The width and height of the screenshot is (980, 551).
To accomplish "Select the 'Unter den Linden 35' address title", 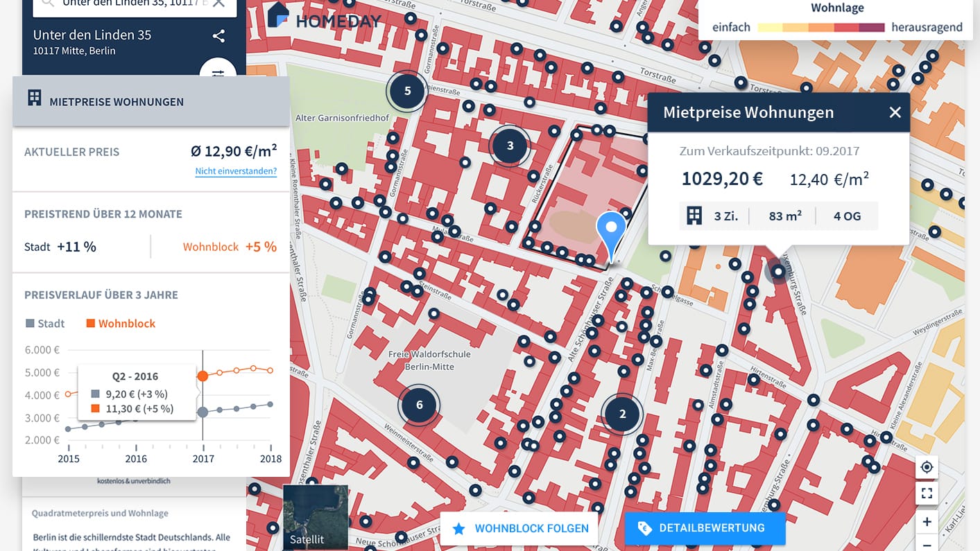I will point(92,35).
